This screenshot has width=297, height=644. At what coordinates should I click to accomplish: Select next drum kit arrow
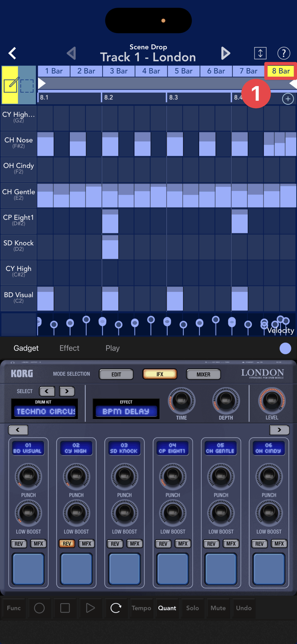click(67, 391)
